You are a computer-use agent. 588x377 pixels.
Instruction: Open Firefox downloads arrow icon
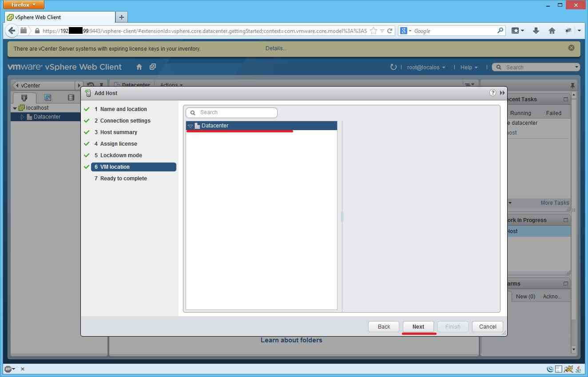coord(536,31)
